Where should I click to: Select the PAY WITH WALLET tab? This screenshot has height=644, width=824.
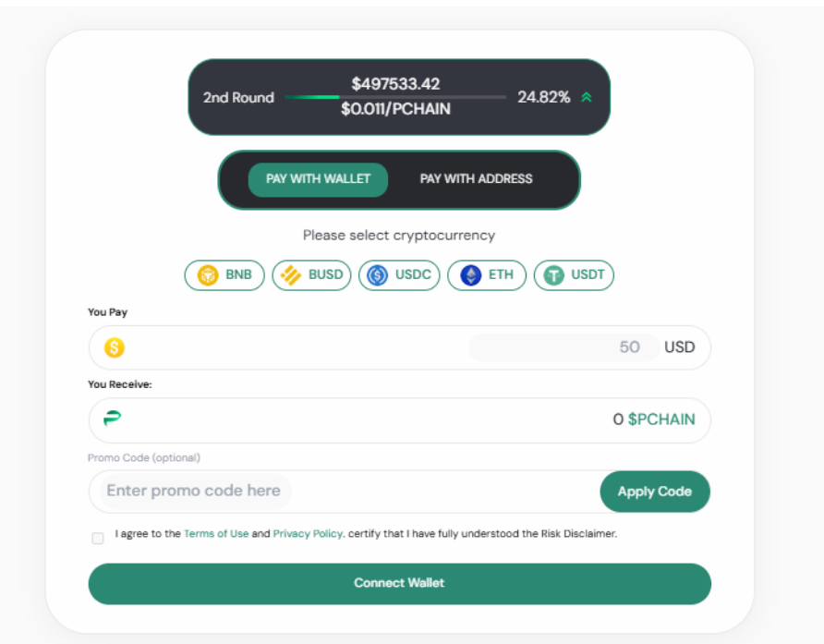(318, 179)
